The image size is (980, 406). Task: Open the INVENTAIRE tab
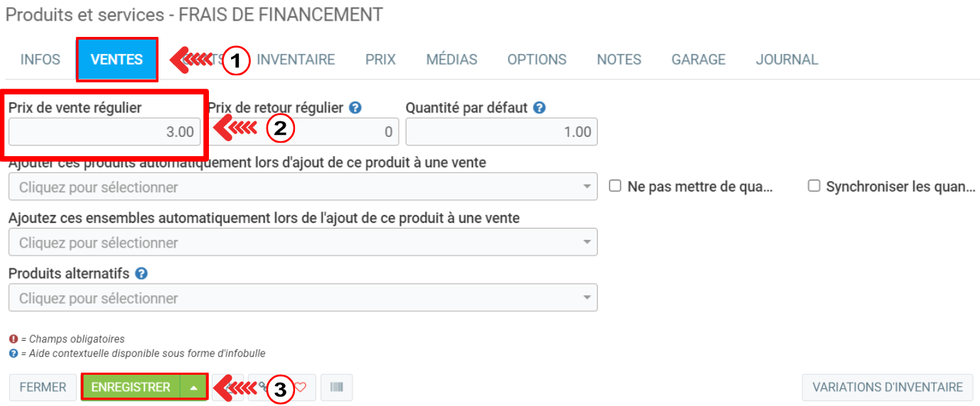[296, 60]
